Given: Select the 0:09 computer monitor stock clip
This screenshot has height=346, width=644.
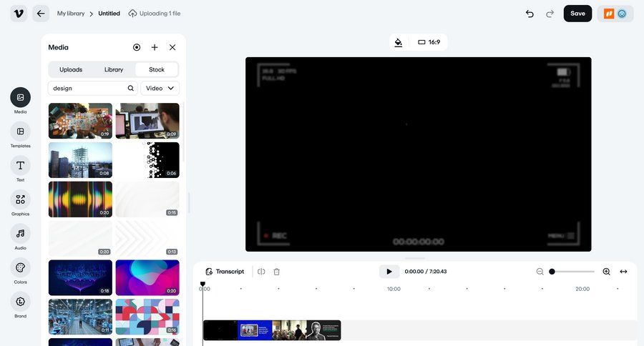Looking at the screenshot, I should point(147,121).
